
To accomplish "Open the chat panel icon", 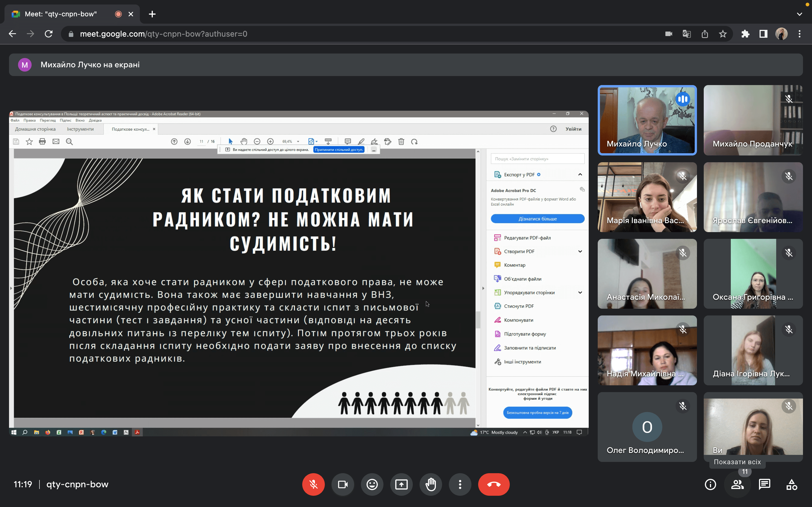I will (764, 484).
